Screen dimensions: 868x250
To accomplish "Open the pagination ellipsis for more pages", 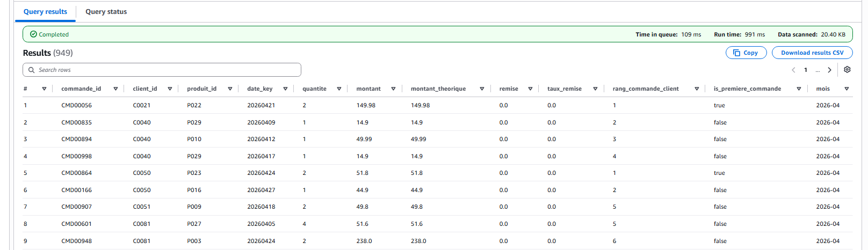I will [818, 70].
